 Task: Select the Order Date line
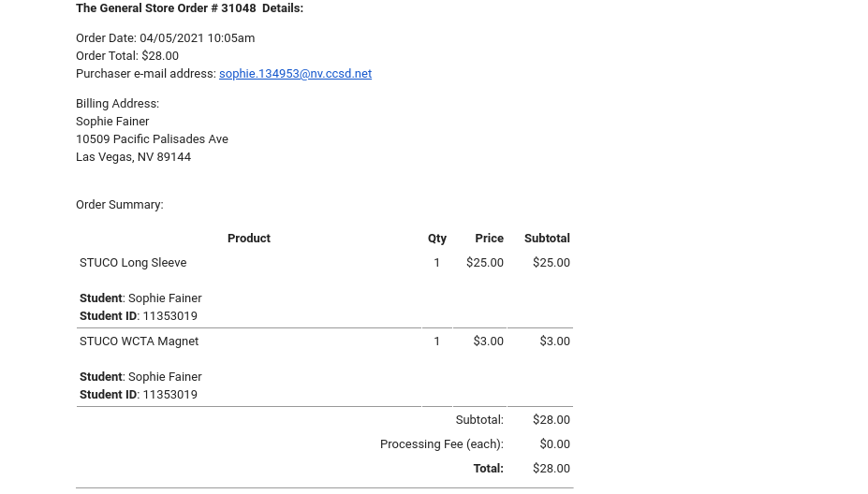tap(165, 38)
